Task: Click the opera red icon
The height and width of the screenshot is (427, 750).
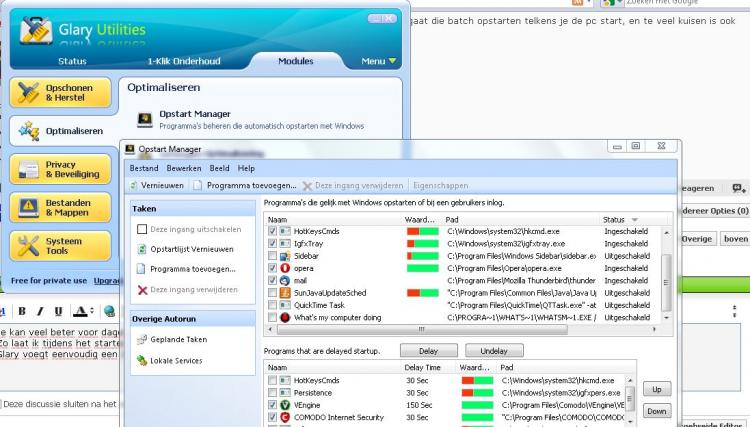Action: [x=285, y=268]
